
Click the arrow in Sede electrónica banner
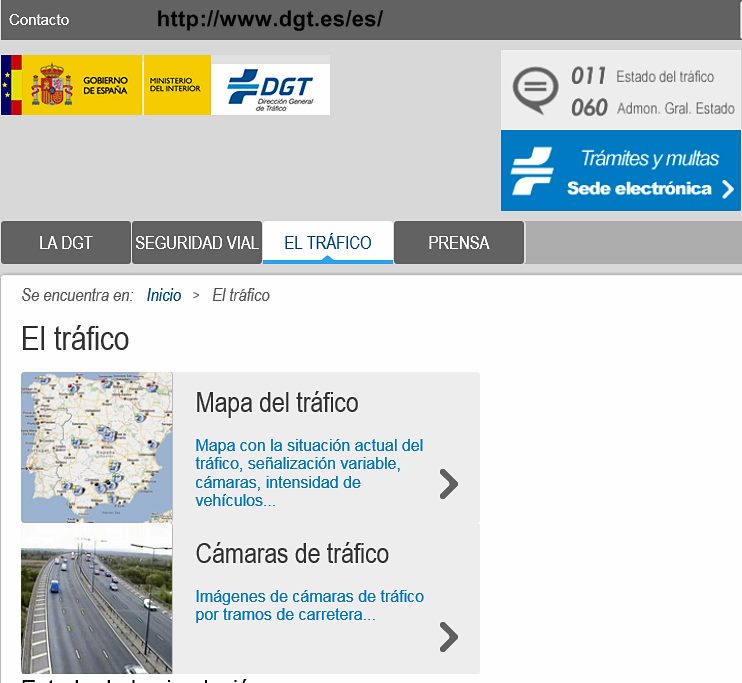pyautogui.click(x=727, y=189)
